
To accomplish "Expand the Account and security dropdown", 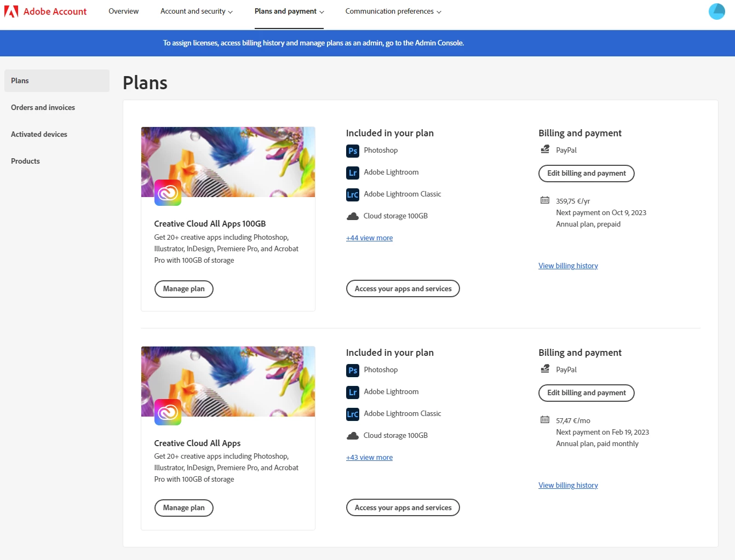I will tap(196, 11).
